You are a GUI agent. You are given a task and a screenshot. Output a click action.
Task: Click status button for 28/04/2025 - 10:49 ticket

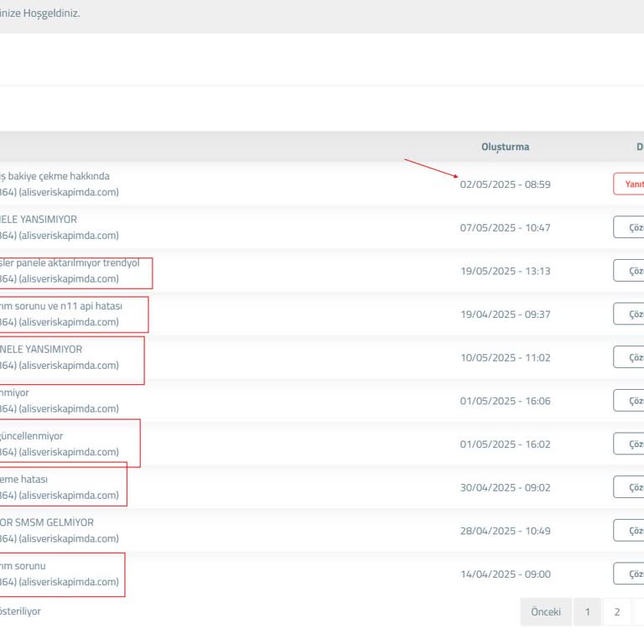click(630, 531)
